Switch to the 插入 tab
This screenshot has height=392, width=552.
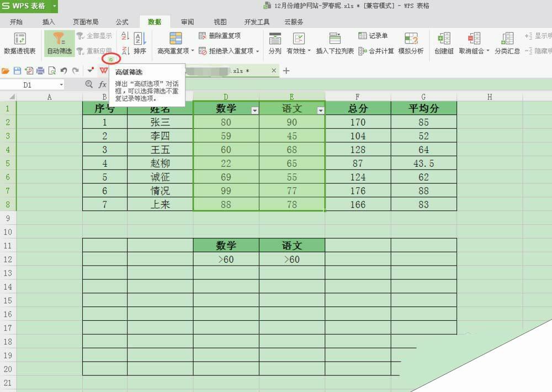click(x=49, y=22)
